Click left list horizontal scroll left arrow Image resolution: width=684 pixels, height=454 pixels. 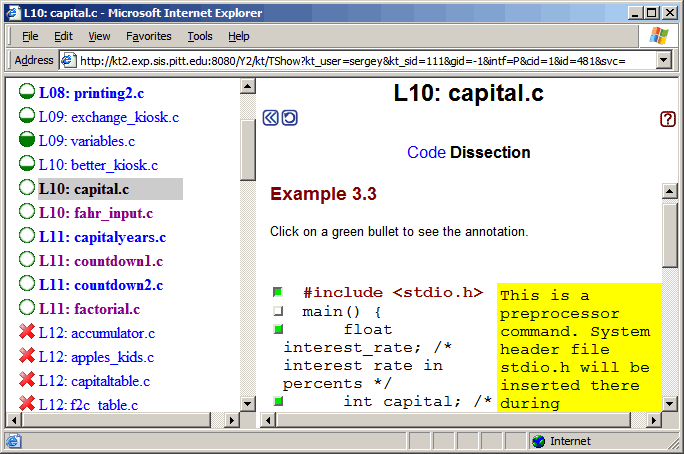(14, 420)
